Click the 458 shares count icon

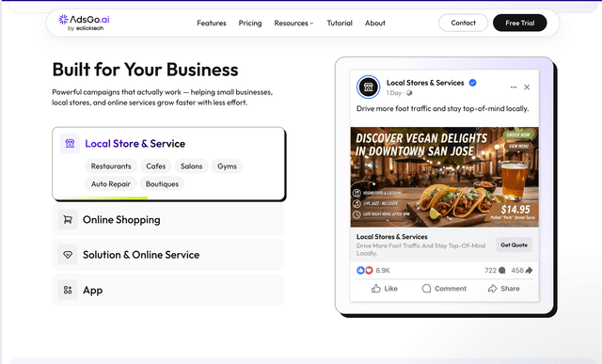click(x=529, y=270)
